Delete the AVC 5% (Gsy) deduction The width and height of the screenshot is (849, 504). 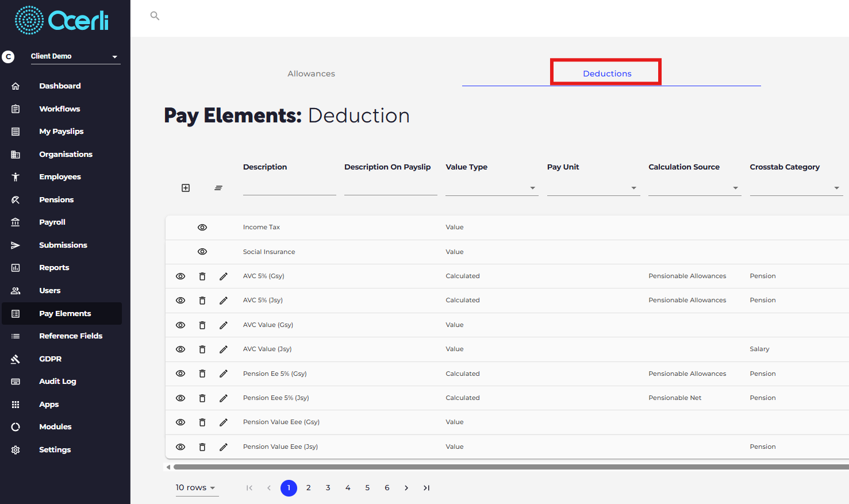point(202,276)
